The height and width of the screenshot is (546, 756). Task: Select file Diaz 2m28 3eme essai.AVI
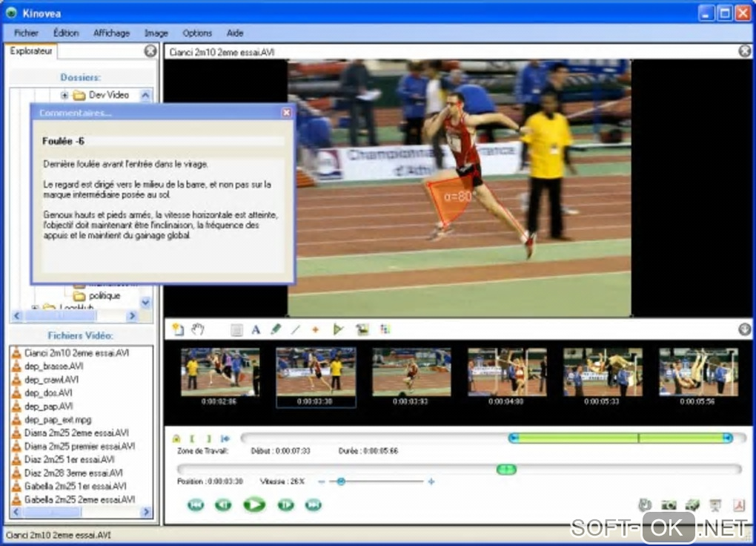click(x=73, y=473)
